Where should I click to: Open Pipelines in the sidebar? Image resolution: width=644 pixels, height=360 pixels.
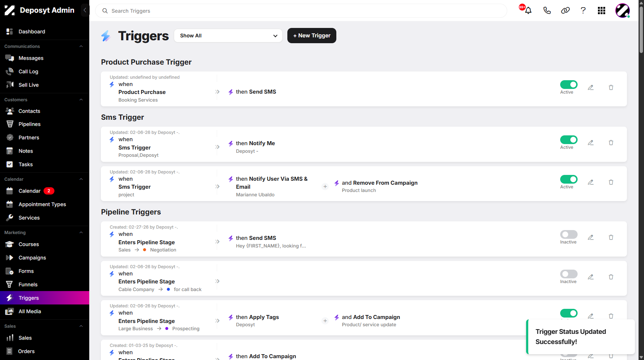click(x=45, y=124)
